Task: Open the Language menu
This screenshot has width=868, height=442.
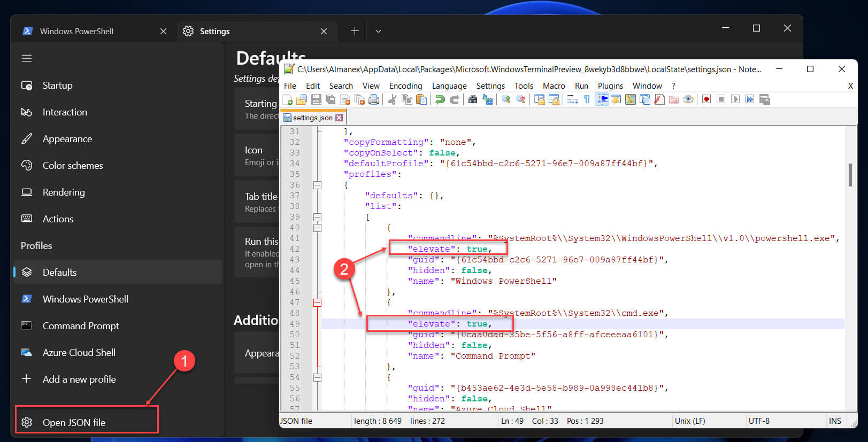Action: tap(449, 86)
